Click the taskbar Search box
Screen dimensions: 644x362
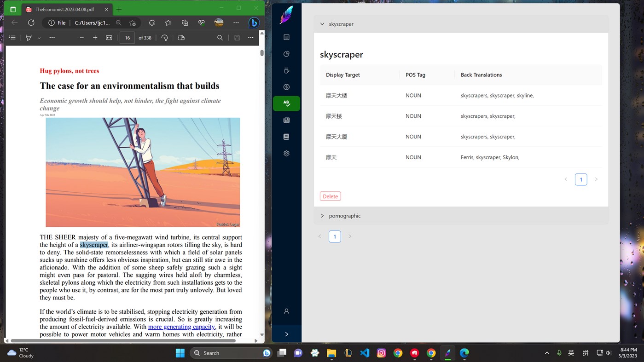232,353
